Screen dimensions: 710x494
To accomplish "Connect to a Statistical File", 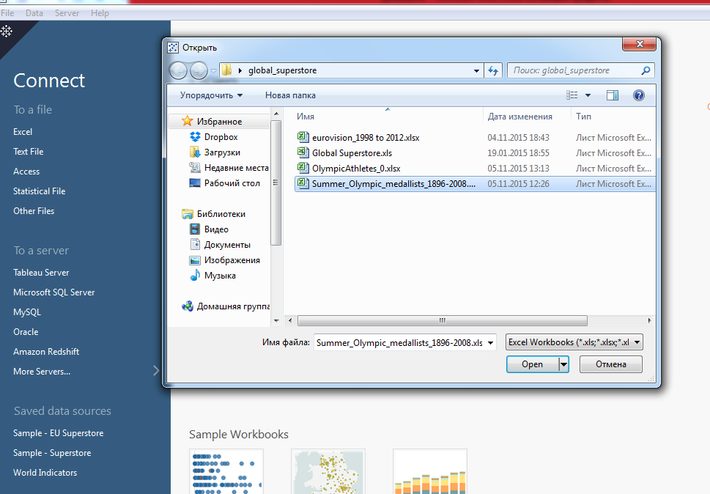I will (39, 191).
